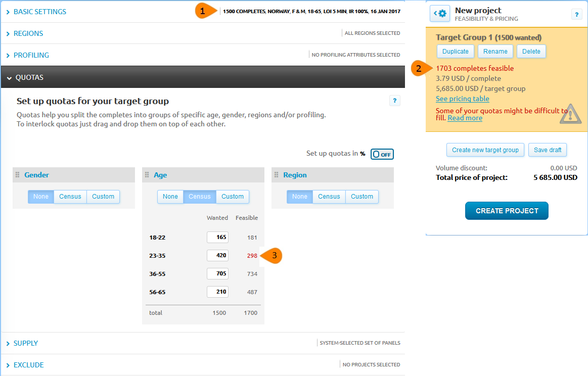This screenshot has height=376, width=588.
Task: Grab the Gender quota drag handle
Action: click(x=18, y=175)
